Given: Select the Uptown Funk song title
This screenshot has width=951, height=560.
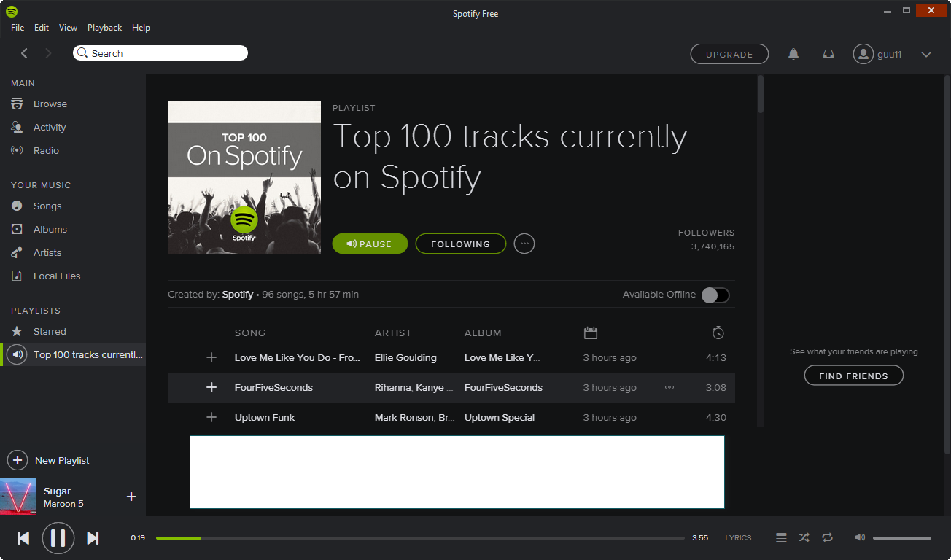Looking at the screenshot, I should [265, 417].
